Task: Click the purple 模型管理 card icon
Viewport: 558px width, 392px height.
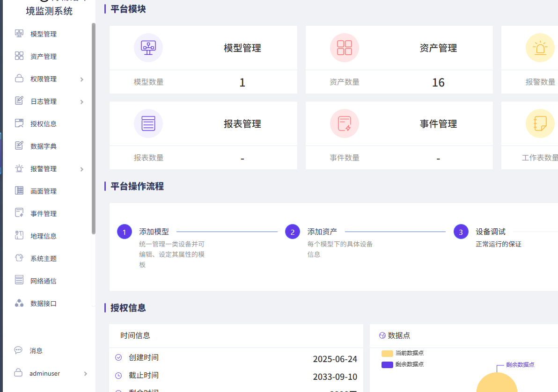Action: tap(148, 48)
